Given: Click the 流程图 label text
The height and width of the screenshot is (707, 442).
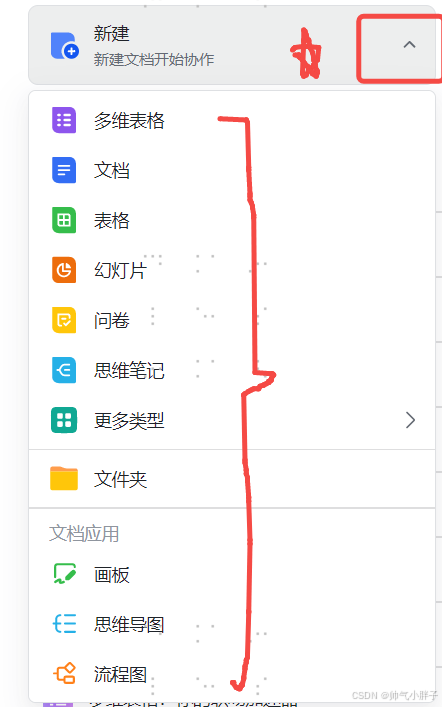Looking at the screenshot, I should point(120,675).
